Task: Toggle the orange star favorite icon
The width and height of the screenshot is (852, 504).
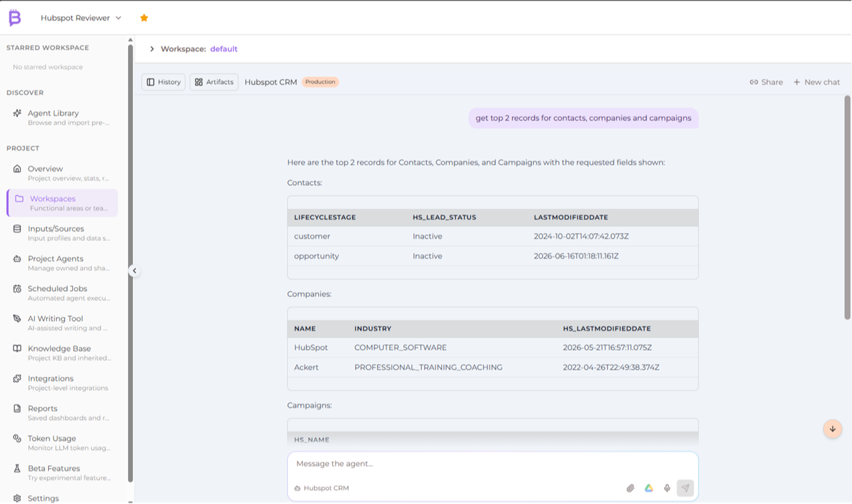Action: (x=144, y=18)
